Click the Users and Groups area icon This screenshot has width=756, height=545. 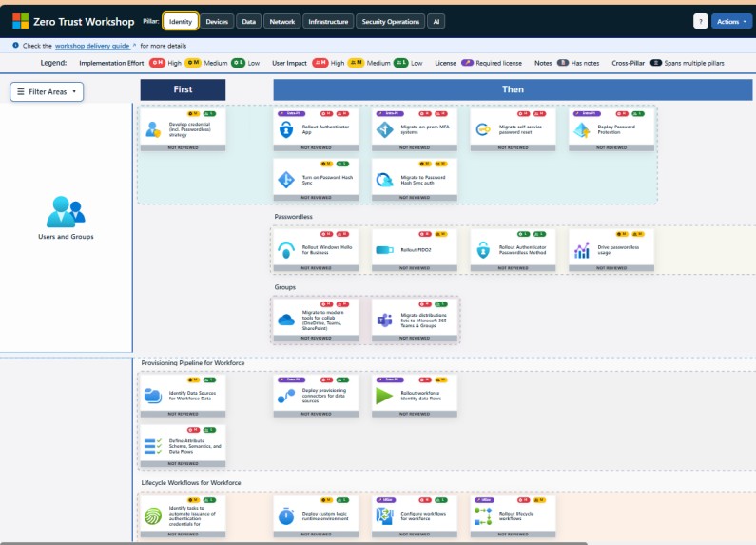click(66, 211)
